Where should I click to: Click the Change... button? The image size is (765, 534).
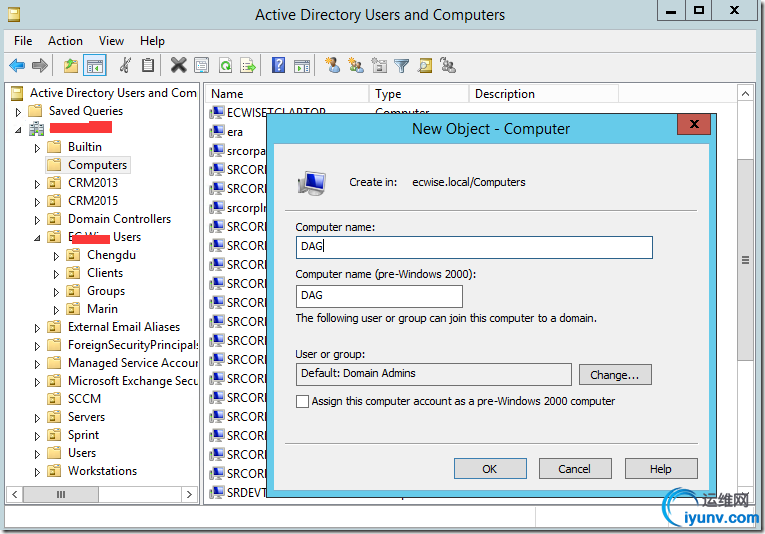tap(615, 375)
